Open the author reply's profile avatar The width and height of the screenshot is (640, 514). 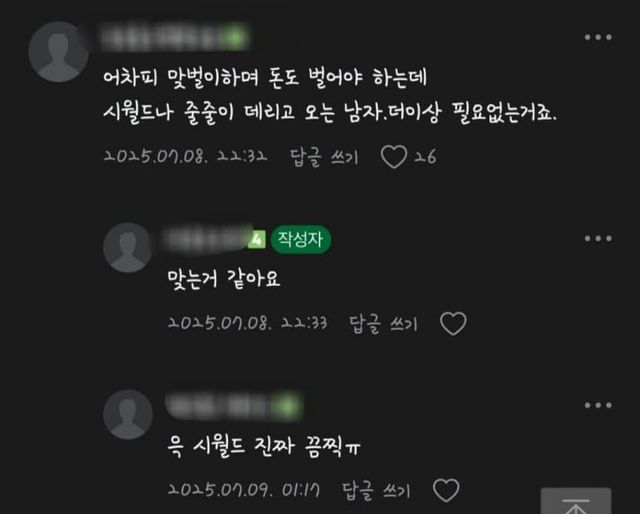[x=128, y=247]
